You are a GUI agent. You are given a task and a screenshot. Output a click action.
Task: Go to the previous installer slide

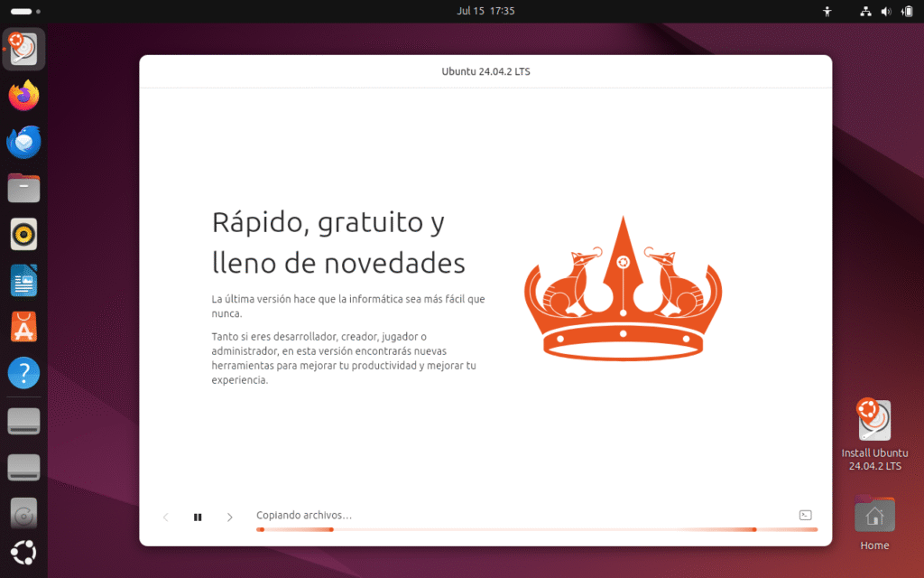click(x=166, y=517)
